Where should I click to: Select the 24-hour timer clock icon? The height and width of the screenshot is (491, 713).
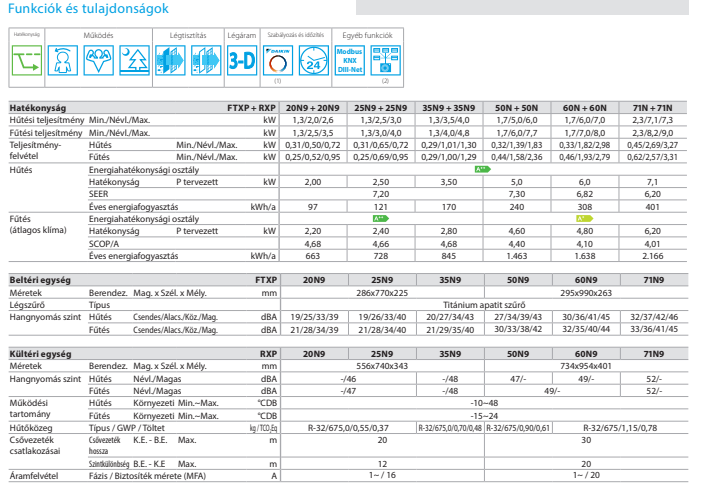pyautogui.click(x=314, y=60)
